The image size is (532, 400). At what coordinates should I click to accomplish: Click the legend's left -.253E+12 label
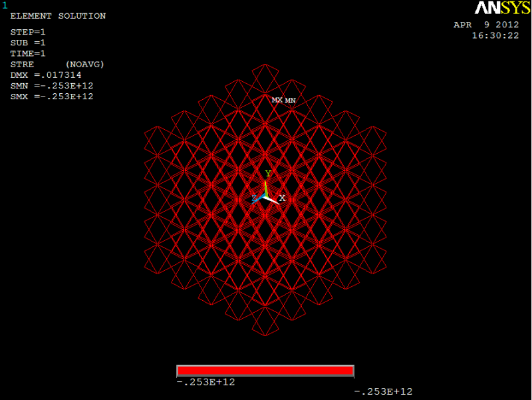click(206, 382)
